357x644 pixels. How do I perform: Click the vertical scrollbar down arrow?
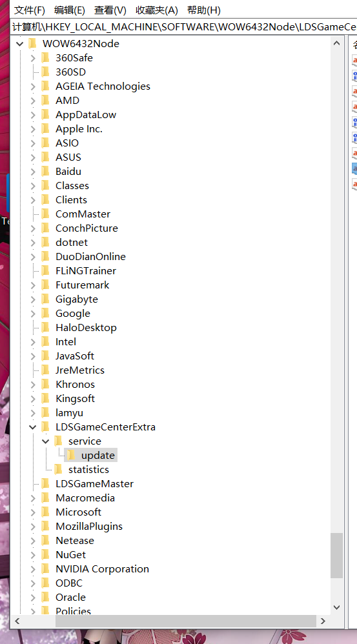(x=336, y=607)
